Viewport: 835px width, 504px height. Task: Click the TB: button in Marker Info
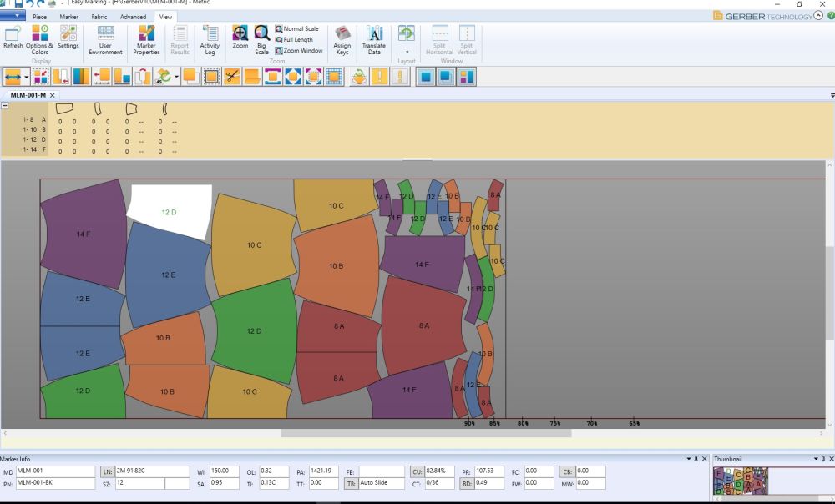pos(351,483)
